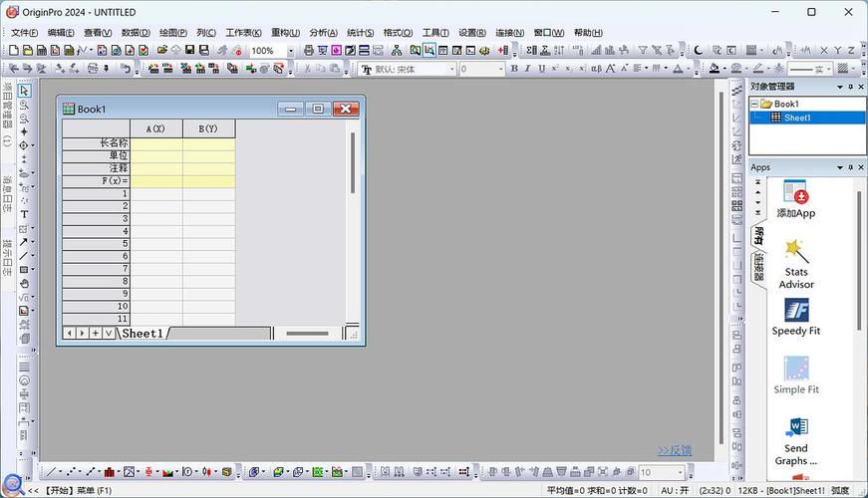The height and width of the screenshot is (498, 868).
Task: Toggle bold text formatting
Action: (x=514, y=69)
